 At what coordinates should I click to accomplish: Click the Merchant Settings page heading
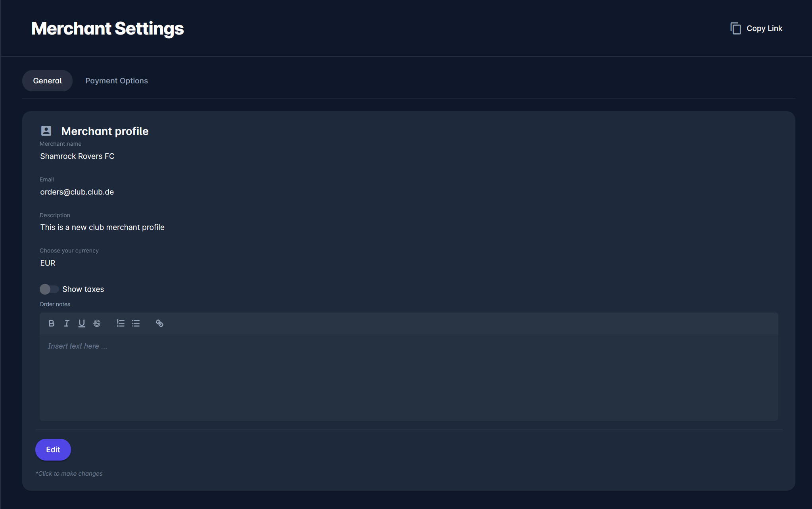[x=107, y=29]
